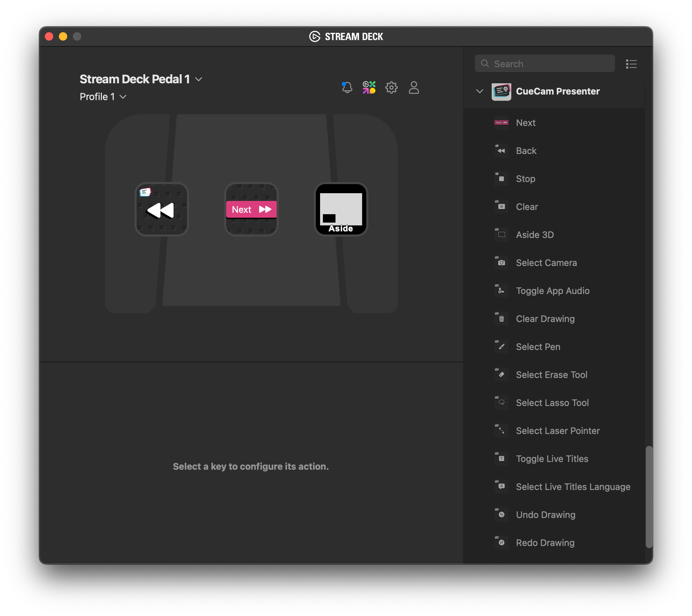
Task: Click the Select Pen icon
Action: 501,347
